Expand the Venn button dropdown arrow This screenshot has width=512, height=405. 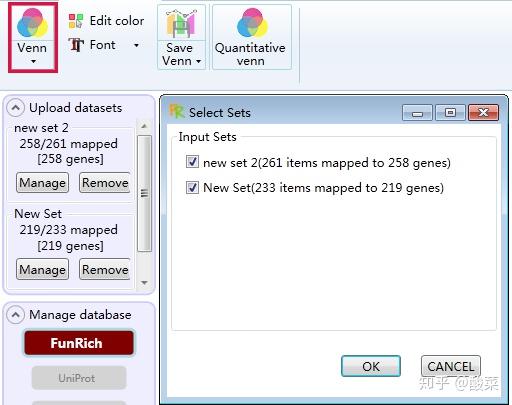click(x=33, y=61)
